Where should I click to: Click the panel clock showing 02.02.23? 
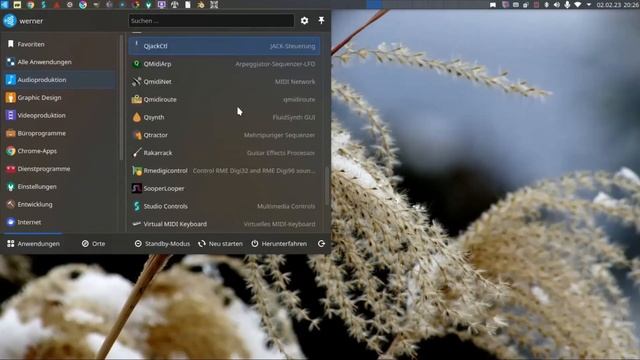point(618,4)
